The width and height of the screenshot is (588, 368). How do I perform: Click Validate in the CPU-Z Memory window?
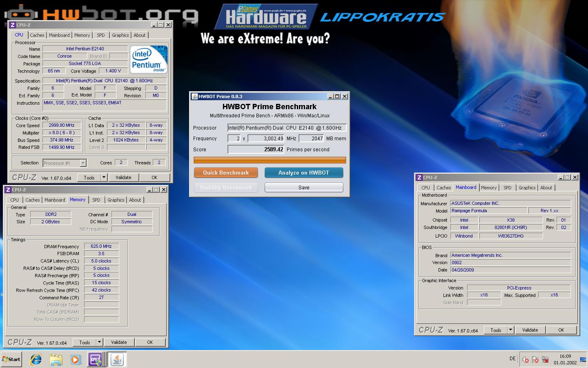(x=119, y=342)
